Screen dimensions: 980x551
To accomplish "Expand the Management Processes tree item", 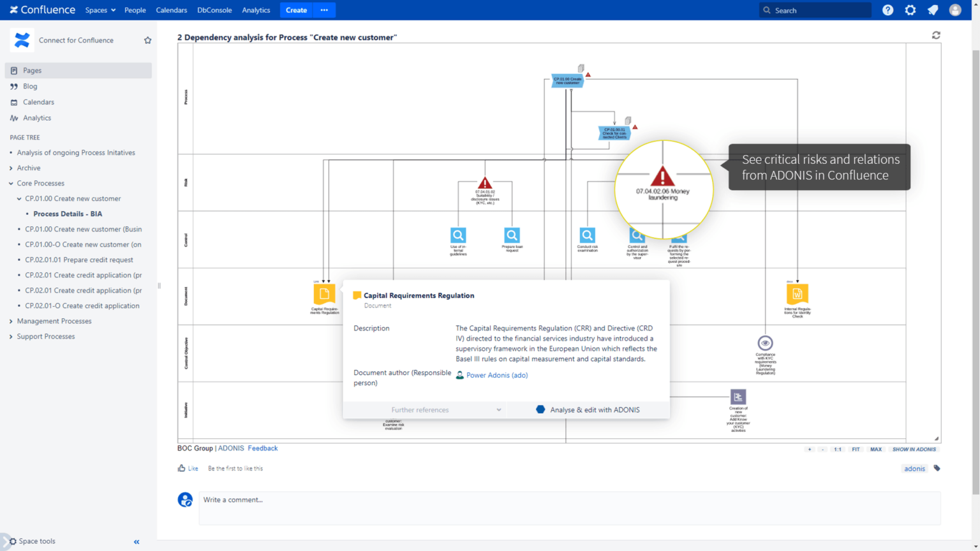I will click(x=10, y=321).
